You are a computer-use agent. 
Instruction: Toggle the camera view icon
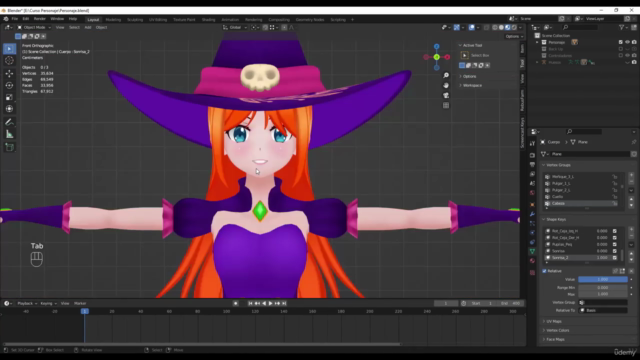point(446,96)
